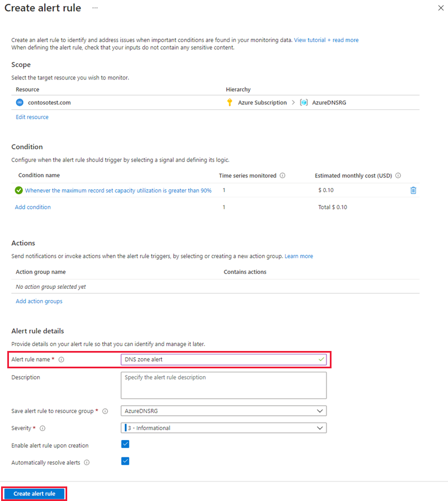Open the resource group dropdown showing AzureDNSRG
This screenshot has width=448, height=501.
[x=223, y=411]
